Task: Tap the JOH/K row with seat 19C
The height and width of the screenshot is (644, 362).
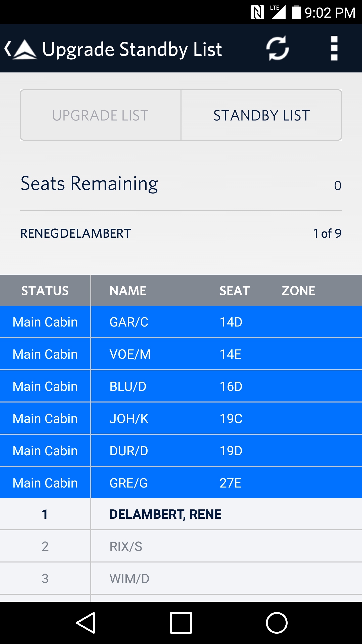Action: [181, 419]
